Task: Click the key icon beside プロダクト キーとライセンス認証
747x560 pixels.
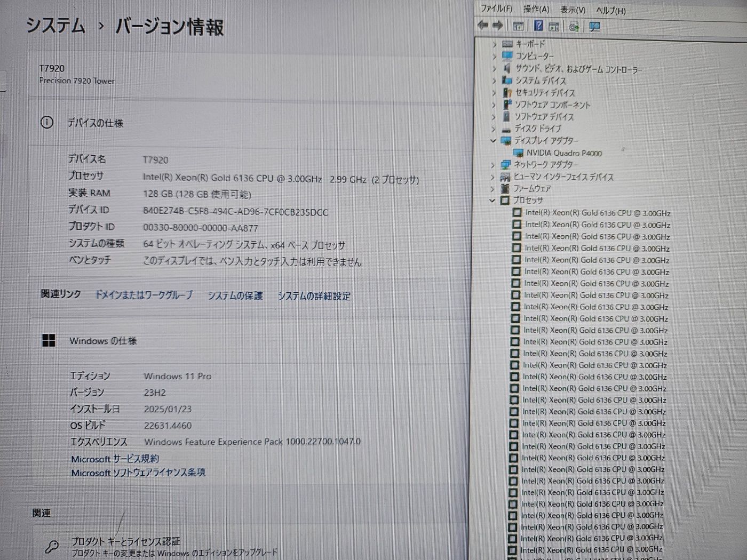Action: coord(52,547)
